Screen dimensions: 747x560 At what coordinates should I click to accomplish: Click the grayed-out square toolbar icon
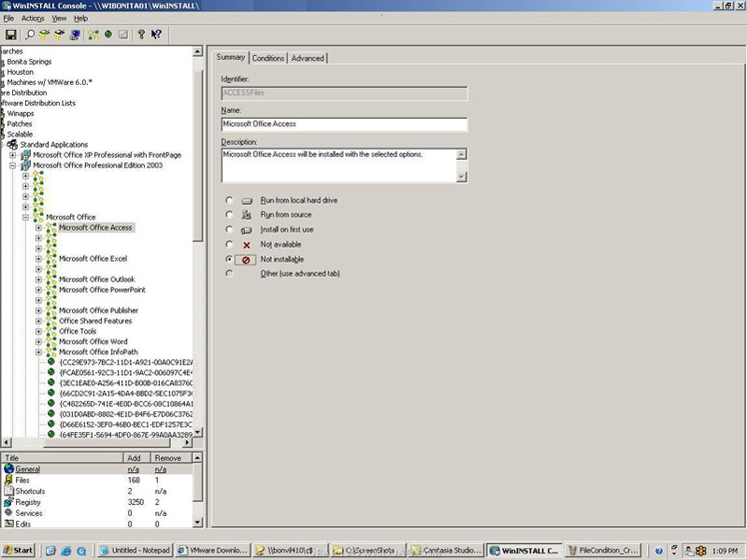point(123,35)
